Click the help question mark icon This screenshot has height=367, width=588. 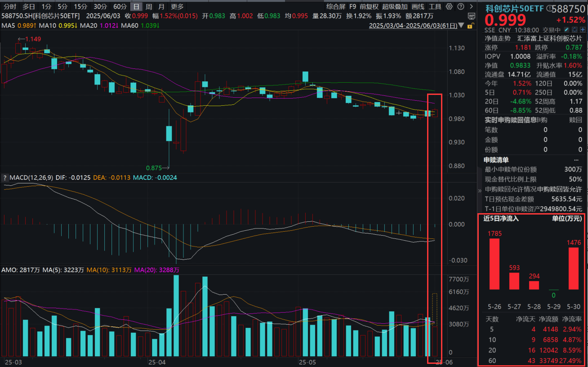pos(461,7)
